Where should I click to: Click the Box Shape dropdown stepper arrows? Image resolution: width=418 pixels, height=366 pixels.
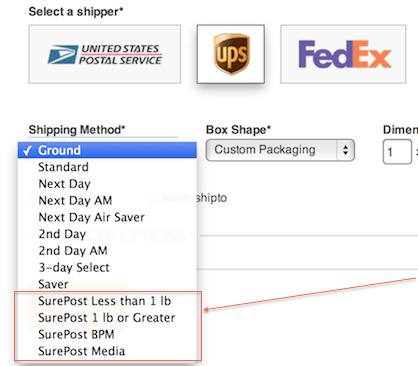pos(345,150)
